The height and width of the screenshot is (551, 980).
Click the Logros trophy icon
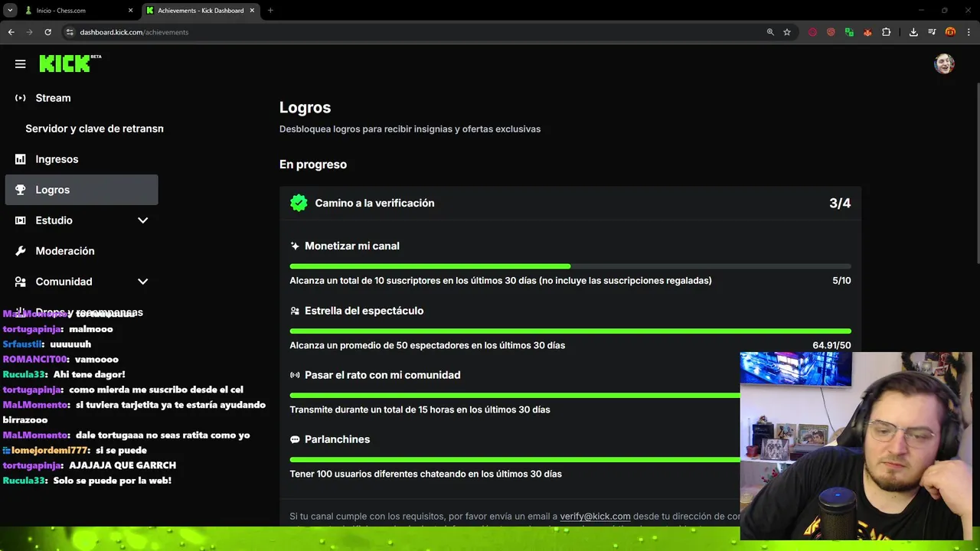click(20, 190)
